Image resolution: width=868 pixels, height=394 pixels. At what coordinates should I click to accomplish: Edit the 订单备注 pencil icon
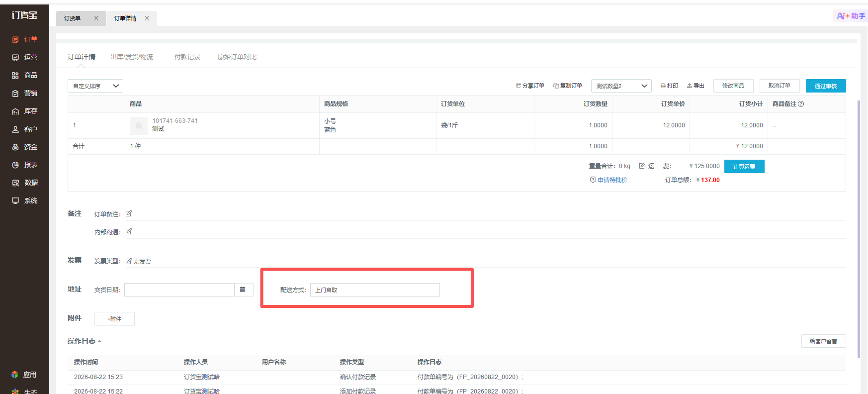point(129,213)
